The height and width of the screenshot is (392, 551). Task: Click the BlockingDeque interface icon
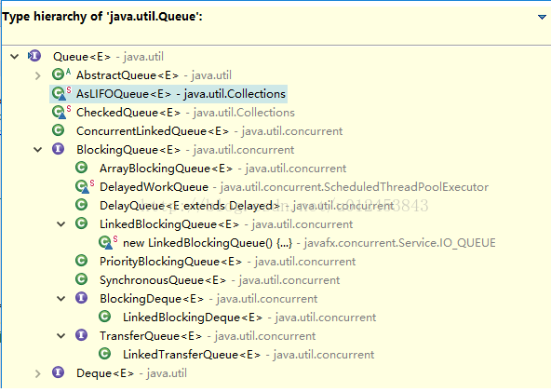pyautogui.click(x=81, y=298)
